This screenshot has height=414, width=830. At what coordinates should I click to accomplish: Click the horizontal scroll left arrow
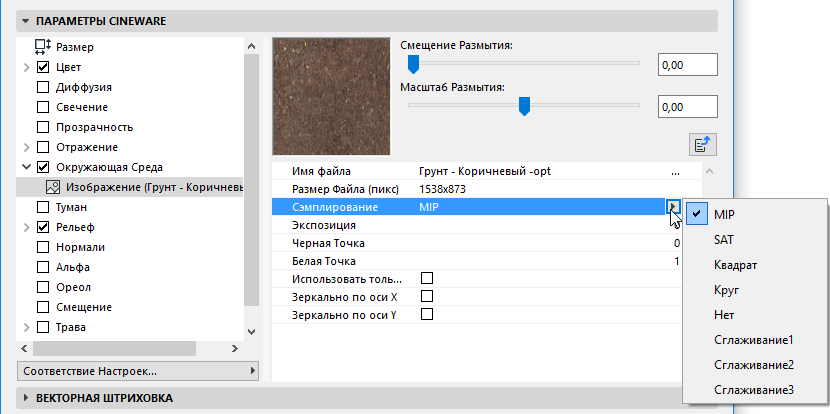pyautogui.click(x=24, y=348)
